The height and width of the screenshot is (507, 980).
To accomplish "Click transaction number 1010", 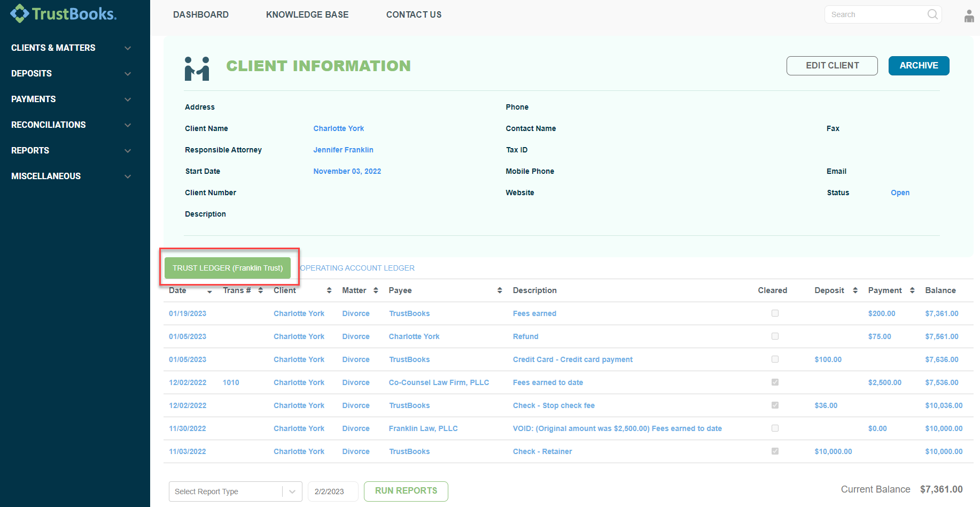I will [231, 382].
